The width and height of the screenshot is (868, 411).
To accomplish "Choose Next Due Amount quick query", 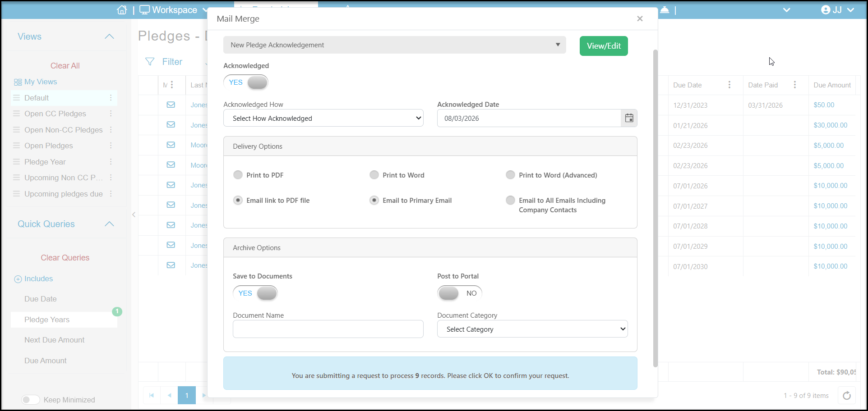I will pos(55,340).
